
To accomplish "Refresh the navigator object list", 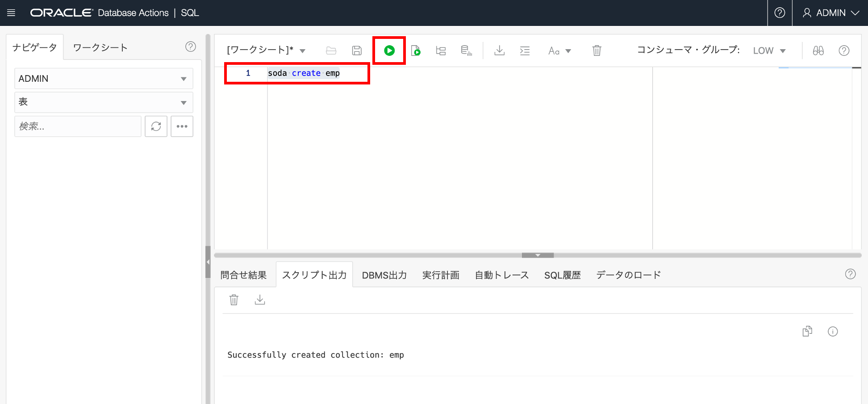I will coord(156,126).
